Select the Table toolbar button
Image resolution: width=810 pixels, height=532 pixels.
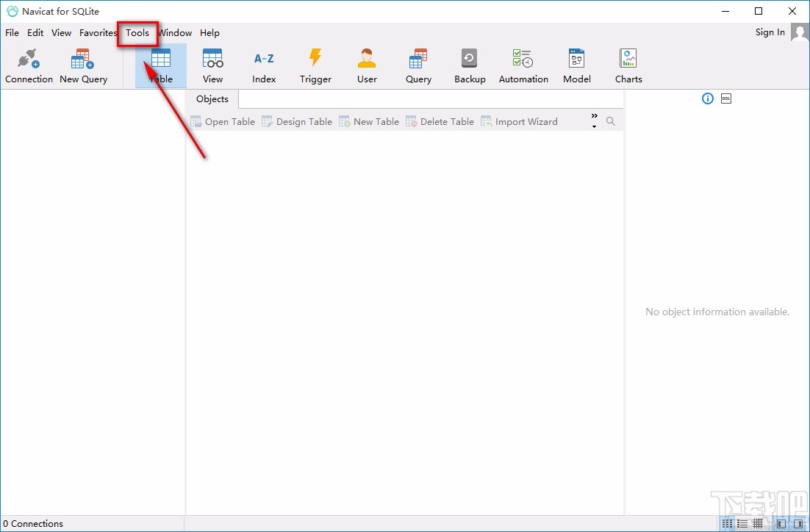(x=161, y=65)
